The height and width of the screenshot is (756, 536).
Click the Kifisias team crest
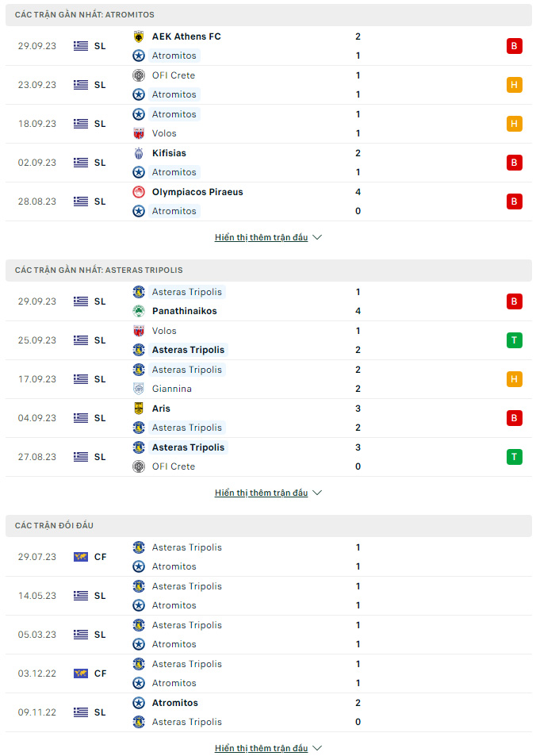click(x=139, y=153)
